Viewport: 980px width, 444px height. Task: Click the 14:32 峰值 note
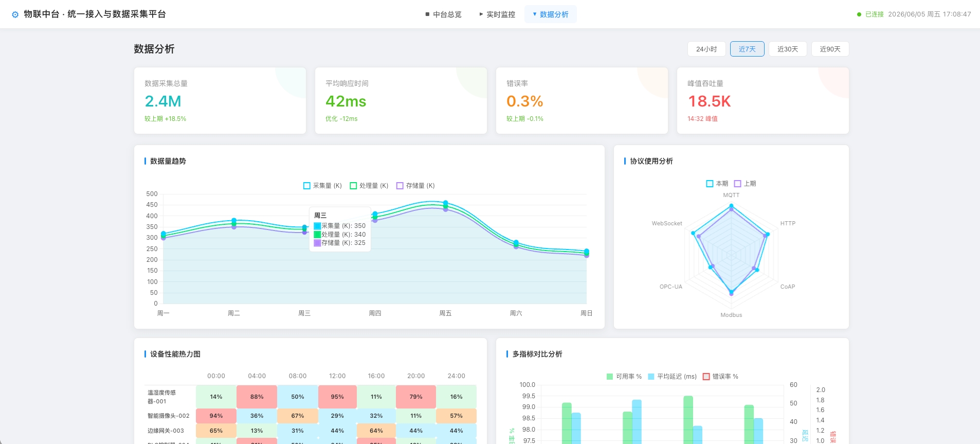click(703, 119)
